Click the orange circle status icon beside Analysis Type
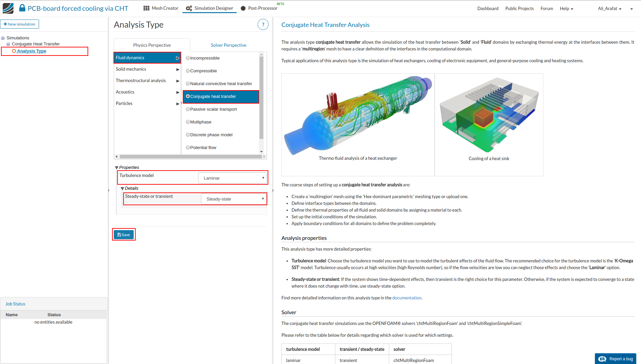641x364 pixels. tap(14, 51)
